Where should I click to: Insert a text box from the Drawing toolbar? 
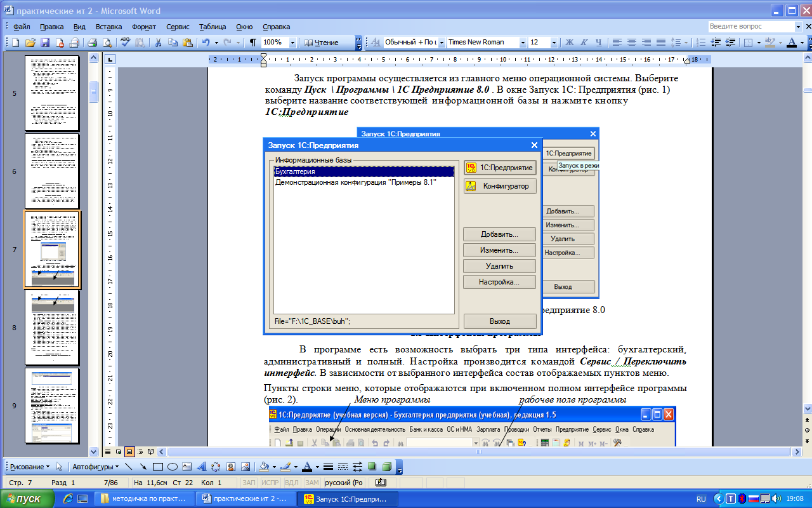coord(187,467)
